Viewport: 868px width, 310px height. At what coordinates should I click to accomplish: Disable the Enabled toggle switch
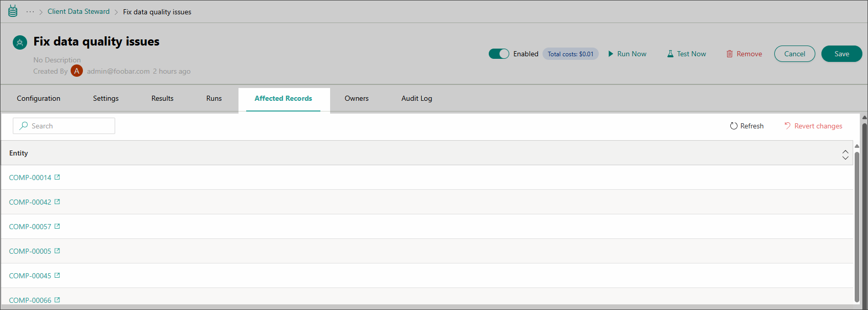pyautogui.click(x=498, y=54)
